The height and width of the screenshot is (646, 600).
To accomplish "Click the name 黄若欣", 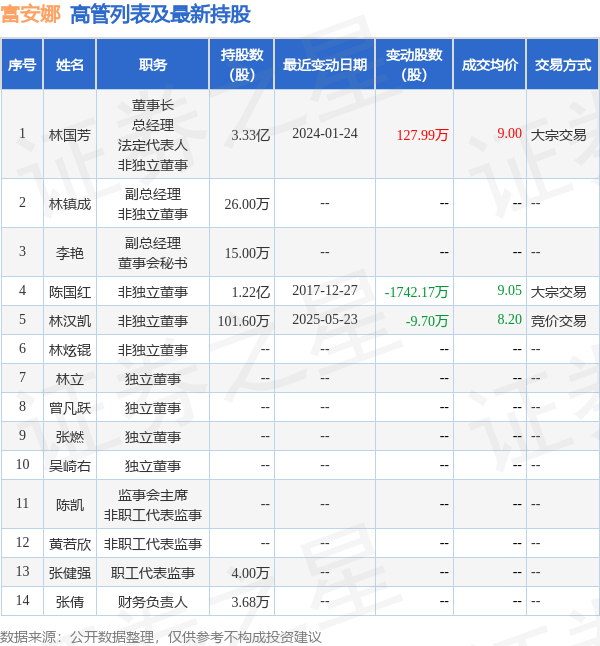I will pyautogui.click(x=70, y=544).
